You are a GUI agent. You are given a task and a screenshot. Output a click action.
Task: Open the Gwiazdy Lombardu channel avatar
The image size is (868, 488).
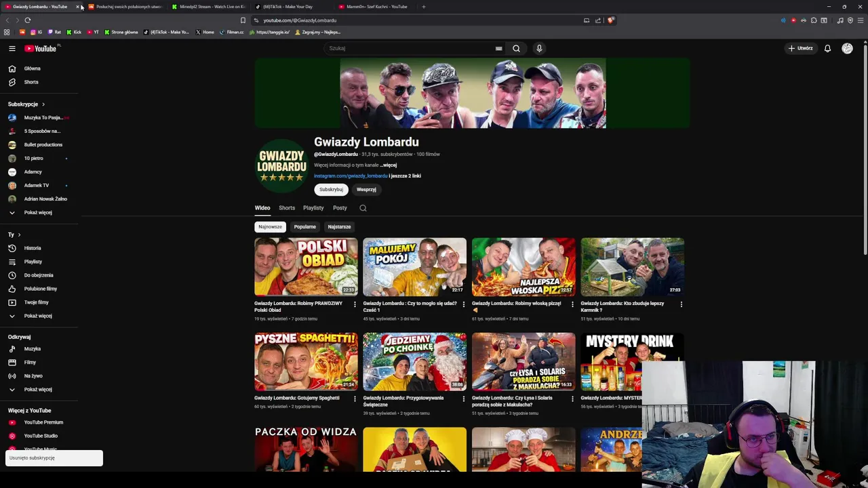[281, 166]
